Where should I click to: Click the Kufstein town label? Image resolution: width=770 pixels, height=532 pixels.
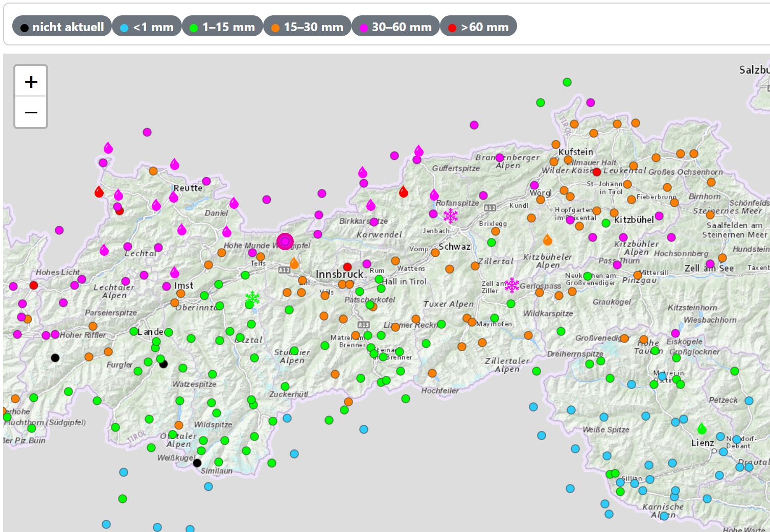(x=576, y=152)
